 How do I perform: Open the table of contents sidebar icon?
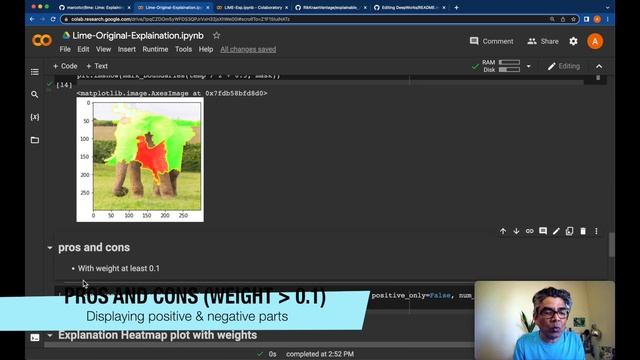[35, 72]
